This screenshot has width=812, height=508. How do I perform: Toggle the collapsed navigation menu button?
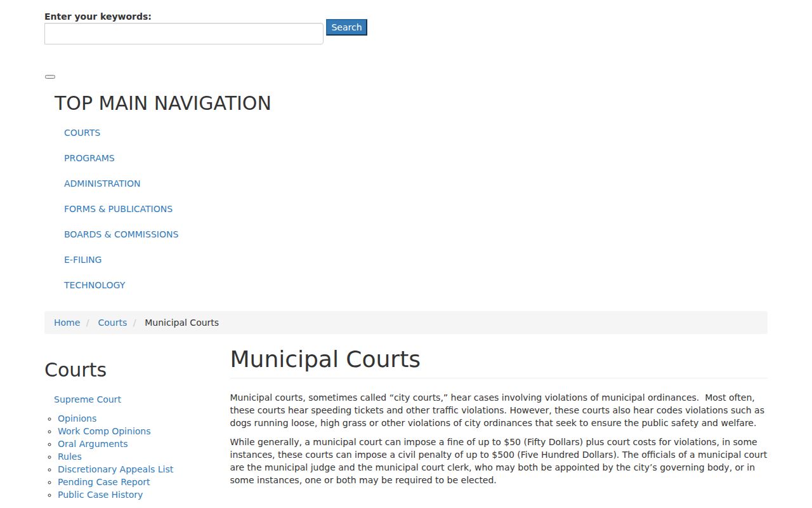pyautogui.click(x=50, y=77)
